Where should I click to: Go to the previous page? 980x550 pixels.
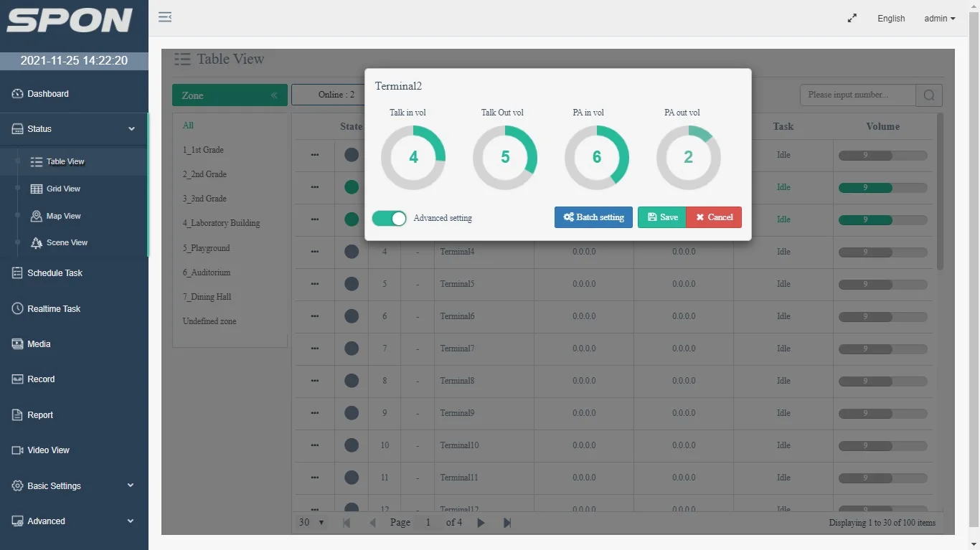(x=372, y=523)
